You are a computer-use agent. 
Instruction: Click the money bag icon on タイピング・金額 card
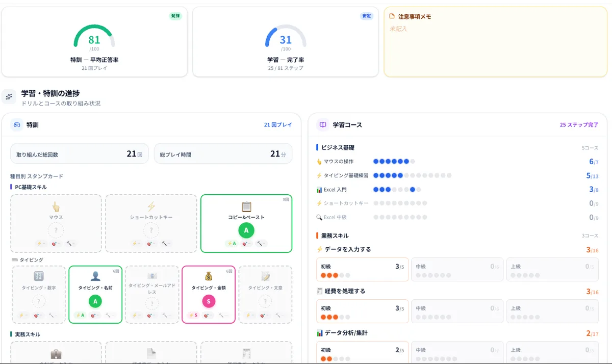[208, 276]
